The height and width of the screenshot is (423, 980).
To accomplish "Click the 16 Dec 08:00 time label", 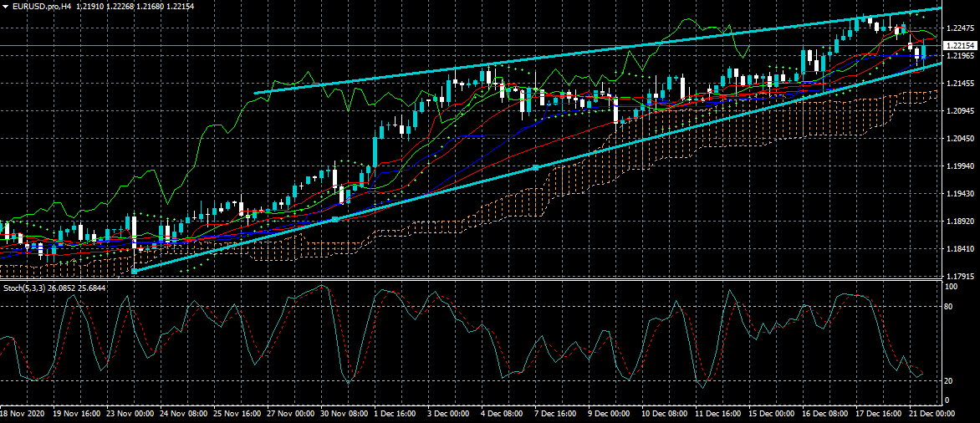I will 825,414.
